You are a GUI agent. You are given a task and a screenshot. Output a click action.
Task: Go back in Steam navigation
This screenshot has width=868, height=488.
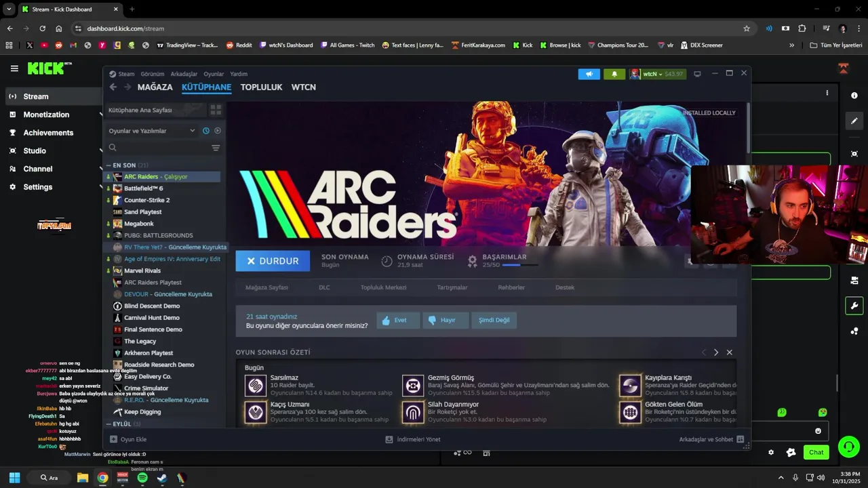coord(113,87)
